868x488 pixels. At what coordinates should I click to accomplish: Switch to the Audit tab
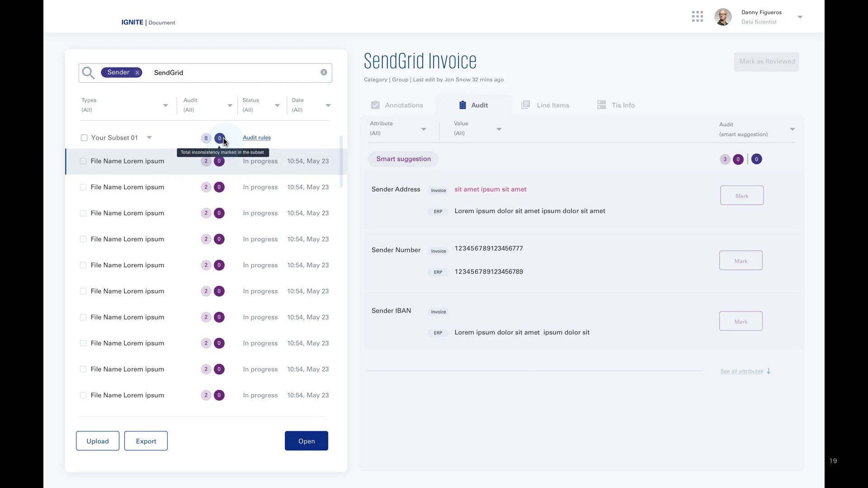(x=473, y=105)
